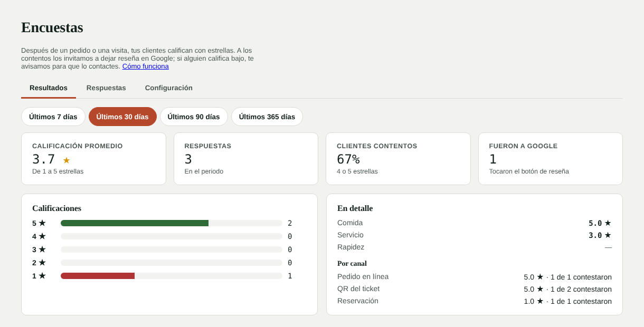
Task: Choose the Últimos 90 días range
Action: click(194, 117)
